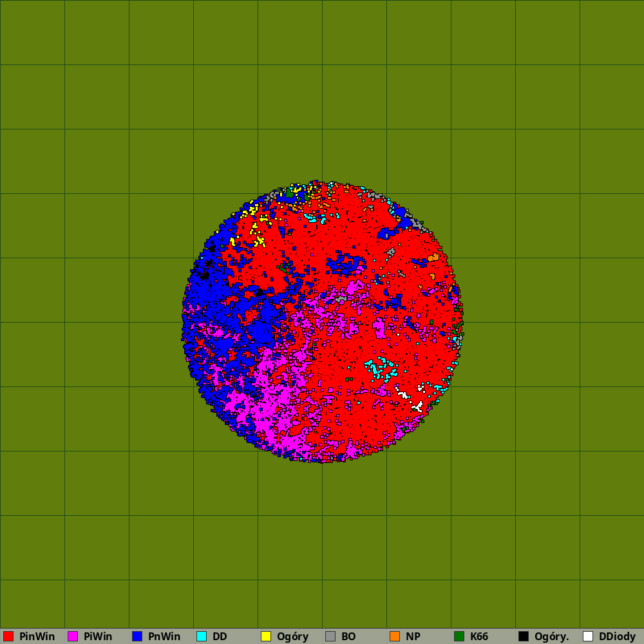Click the orange NP legend swatch
Viewport: 644px width, 644px height.
click(395, 636)
